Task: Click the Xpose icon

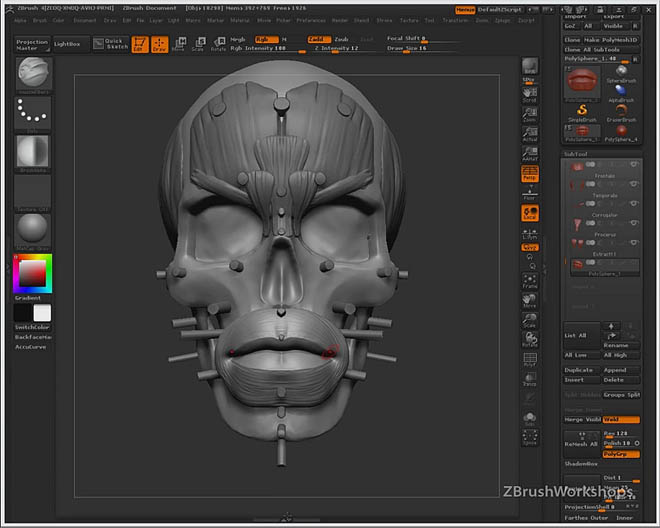Action: point(530,437)
